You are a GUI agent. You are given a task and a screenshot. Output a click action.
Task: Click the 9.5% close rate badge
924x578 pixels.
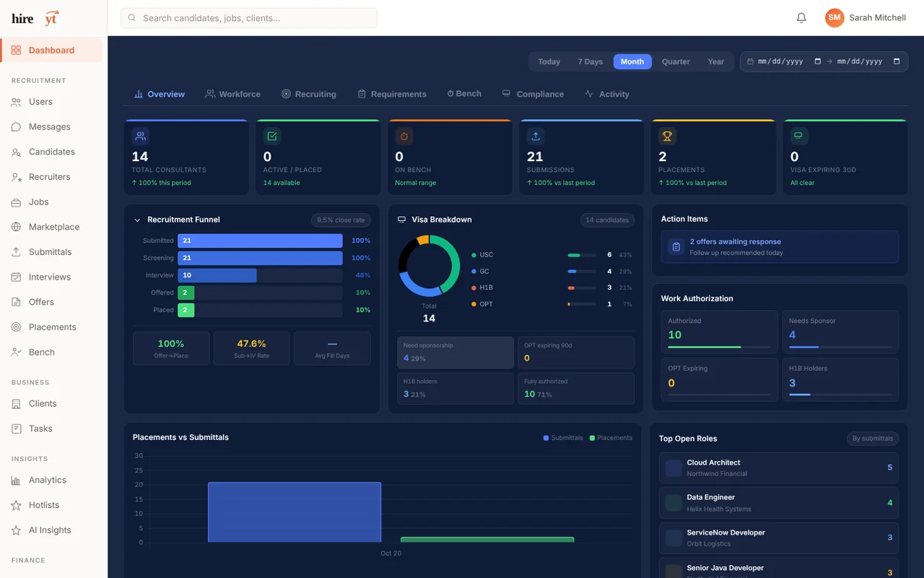coord(341,220)
